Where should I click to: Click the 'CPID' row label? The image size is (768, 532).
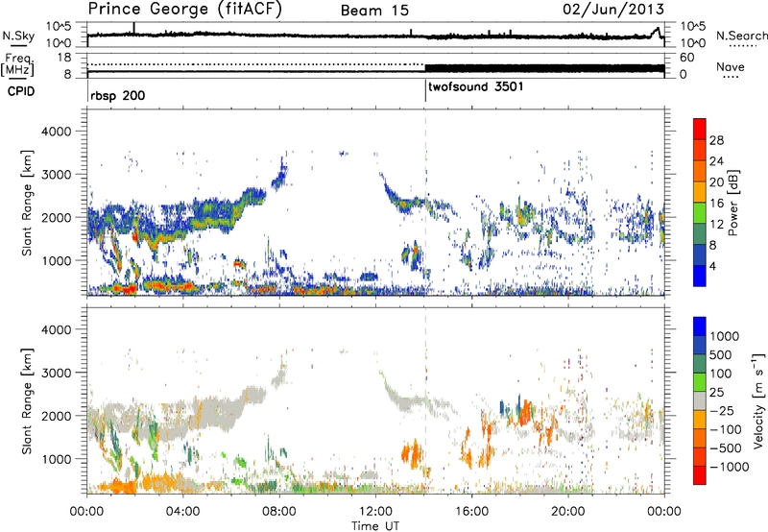21,91
